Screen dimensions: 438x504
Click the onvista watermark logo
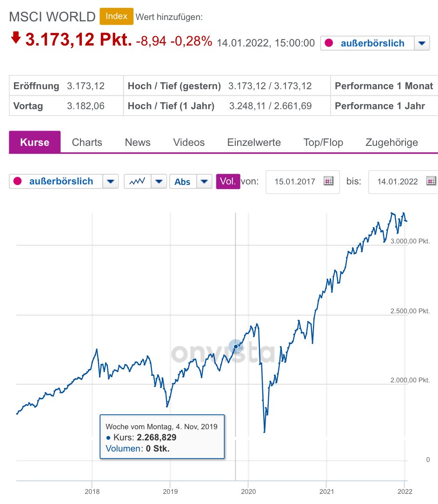click(x=223, y=353)
